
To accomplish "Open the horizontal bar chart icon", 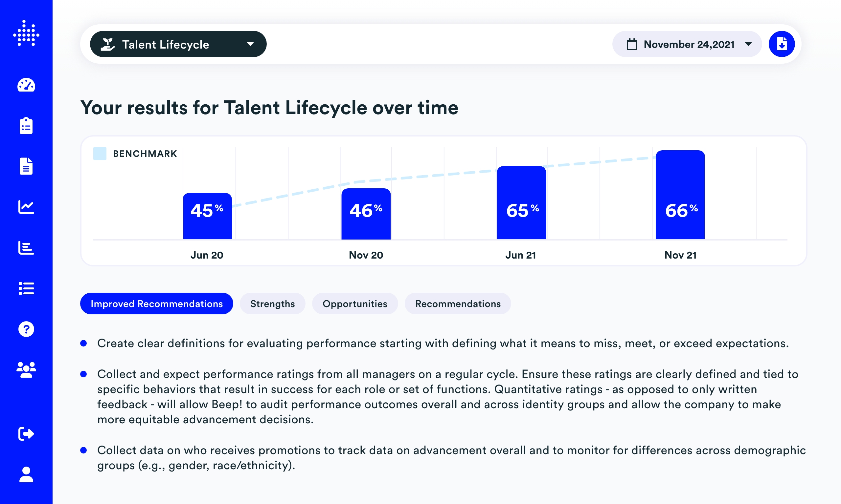I will 26,248.
